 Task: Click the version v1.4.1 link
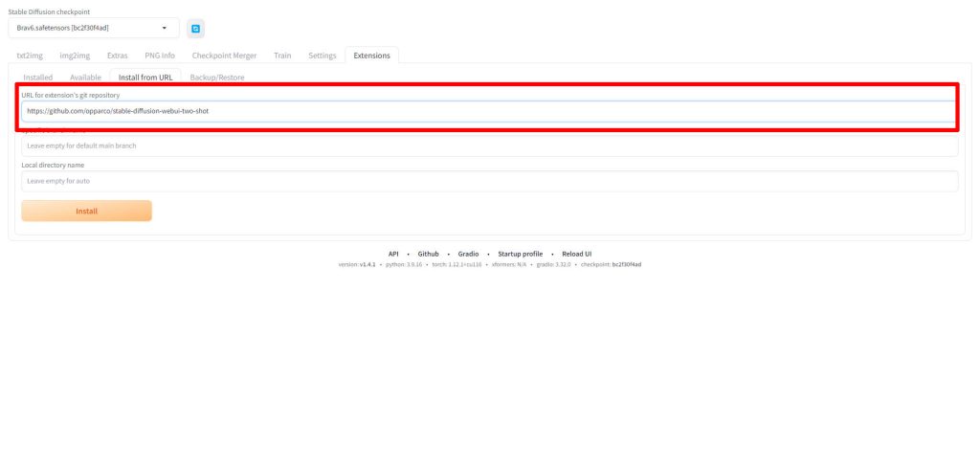(367, 264)
